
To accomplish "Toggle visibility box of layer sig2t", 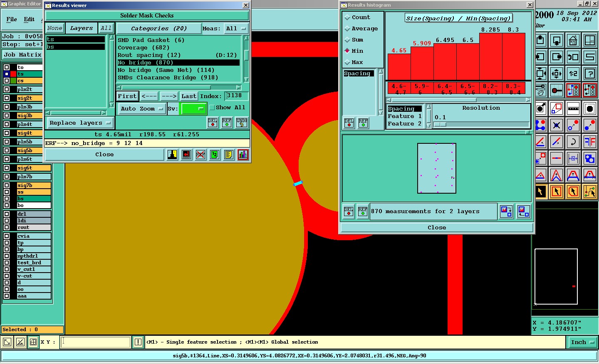I will coord(7,98).
